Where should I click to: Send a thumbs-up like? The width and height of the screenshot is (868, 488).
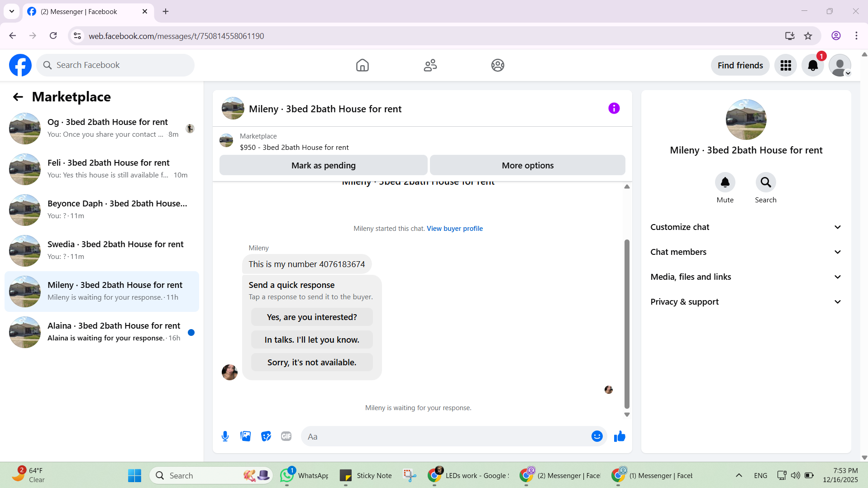pyautogui.click(x=620, y=436)
